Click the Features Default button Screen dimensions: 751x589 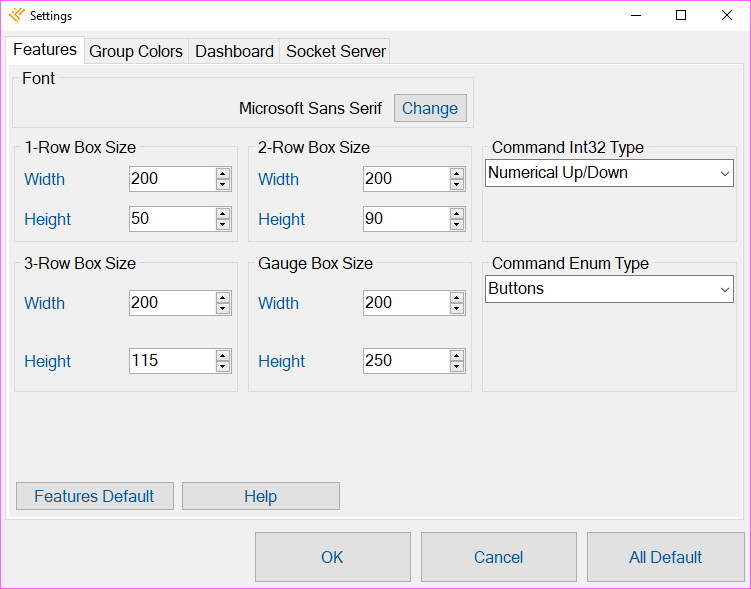pyautogui.click(x=95, y=496)
